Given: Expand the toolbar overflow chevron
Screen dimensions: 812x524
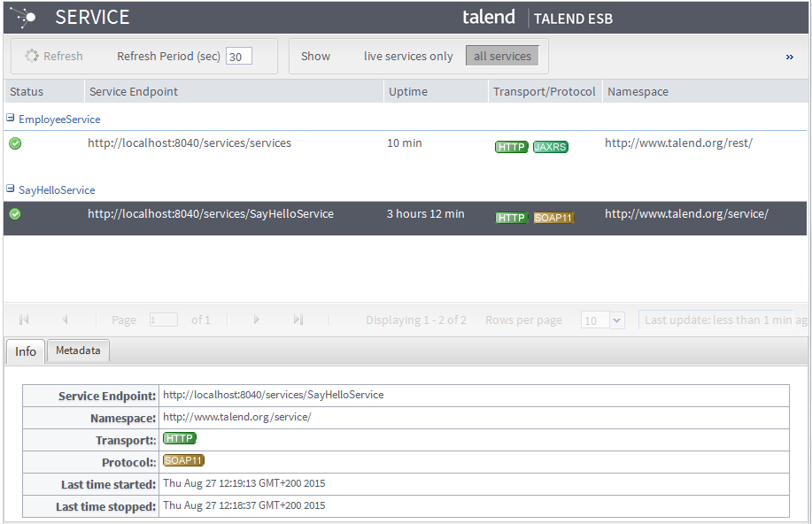Looking at the screenshot, I should pos(789,57).
